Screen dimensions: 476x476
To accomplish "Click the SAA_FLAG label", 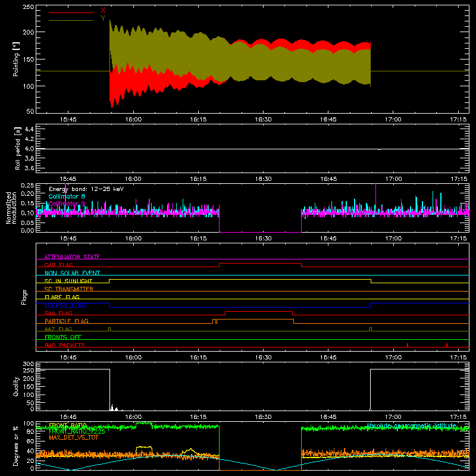I will (58, 313).
